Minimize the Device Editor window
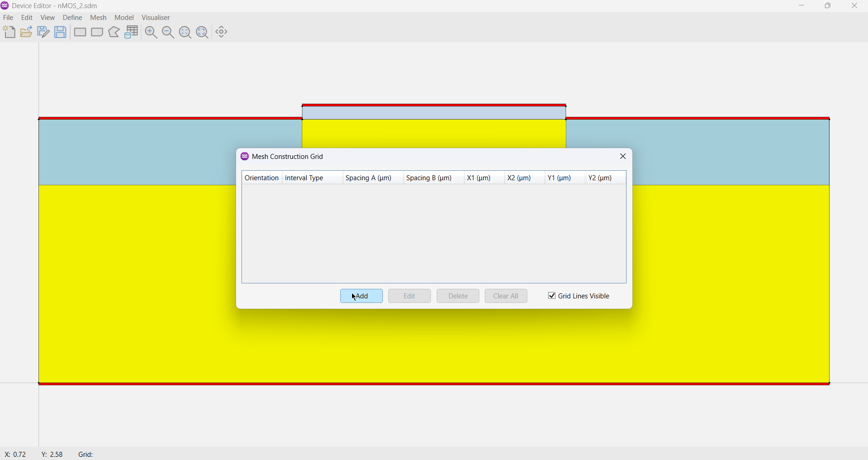The image size is (868, 460). tap(802, 6)
